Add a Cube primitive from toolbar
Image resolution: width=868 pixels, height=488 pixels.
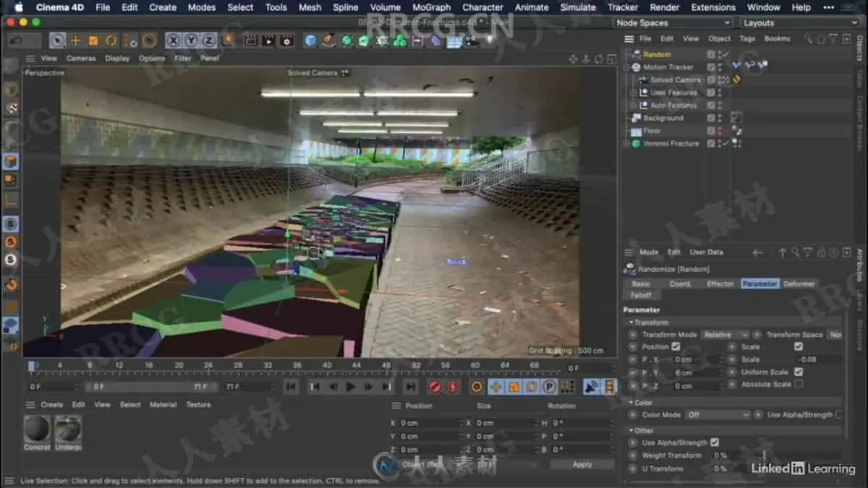pos(310,40)
